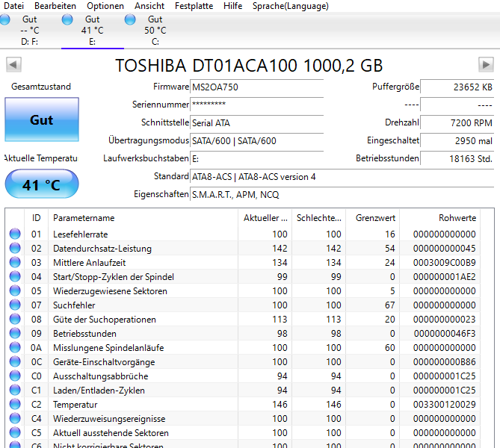Click the Standard field ATA8-ACS
Viewport: 500px width, 448px height.
(342, 176)
